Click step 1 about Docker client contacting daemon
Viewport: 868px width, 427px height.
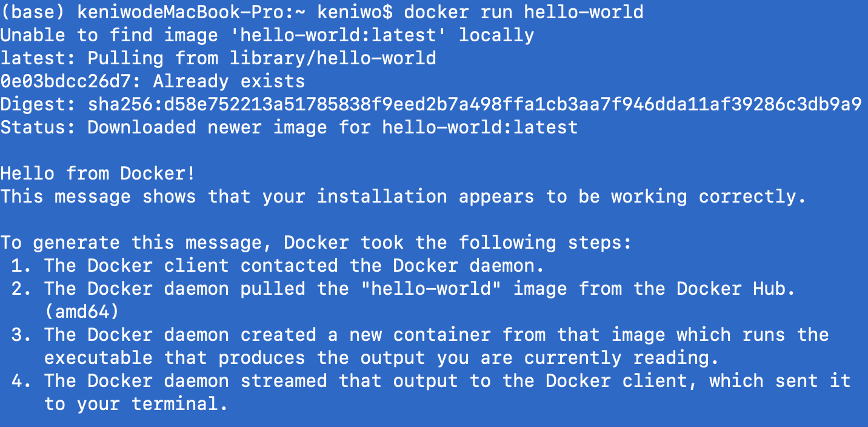tap(278, 266)
